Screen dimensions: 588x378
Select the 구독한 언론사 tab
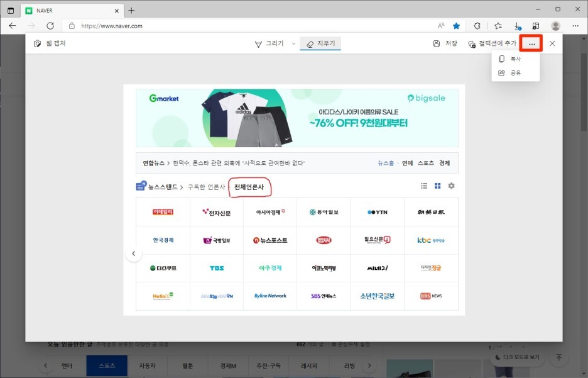pos(206,187)
